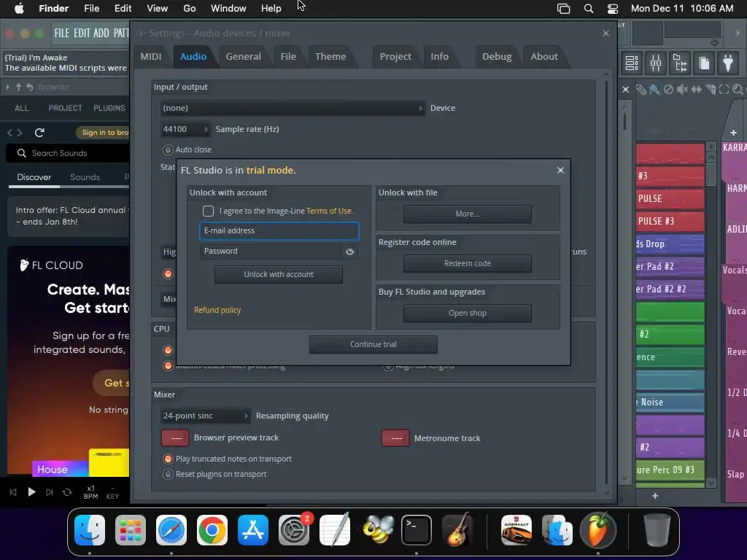
Task: Click the Unlock with account button
Action: click(279, 274)
